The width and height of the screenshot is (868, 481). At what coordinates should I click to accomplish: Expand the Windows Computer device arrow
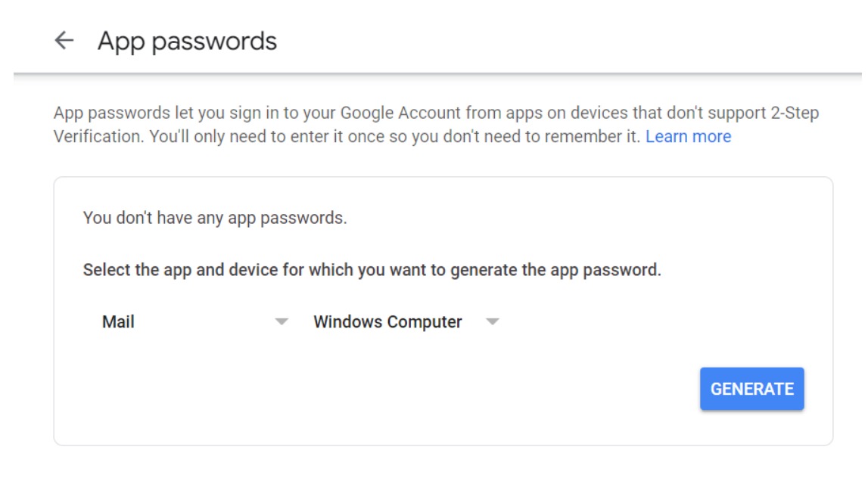tap(492, 321)
